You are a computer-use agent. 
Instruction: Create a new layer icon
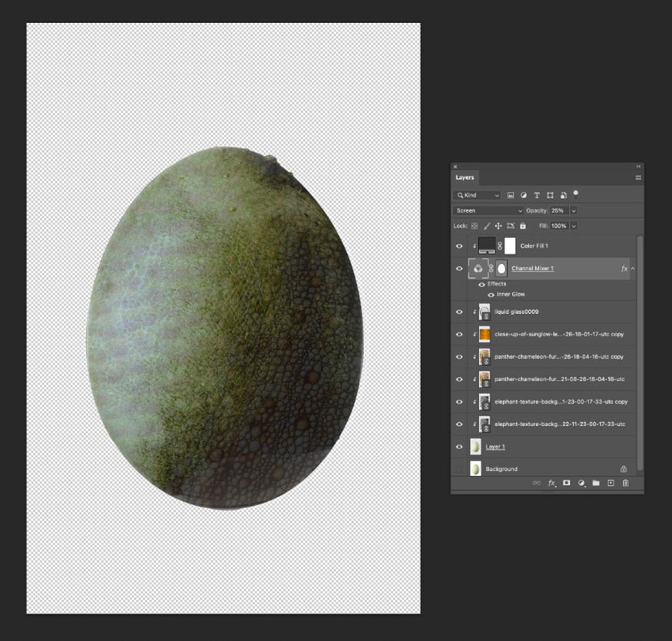point(611,483)
